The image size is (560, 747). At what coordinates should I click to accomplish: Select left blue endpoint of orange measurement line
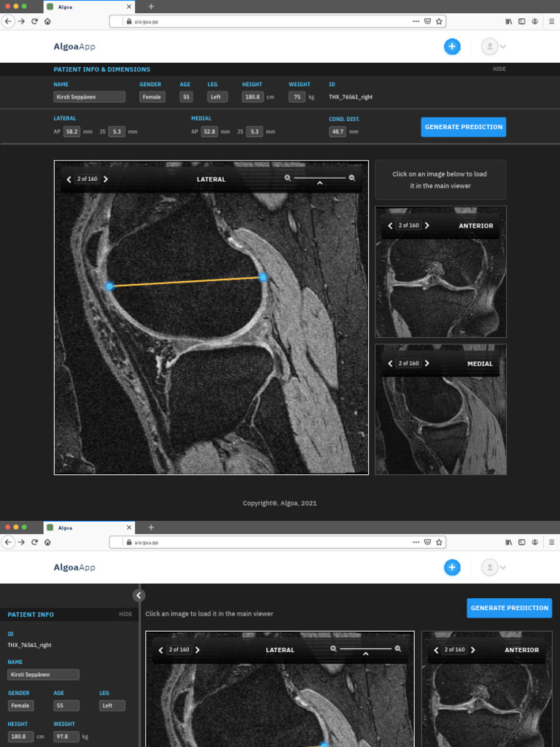tap(109, 286)
